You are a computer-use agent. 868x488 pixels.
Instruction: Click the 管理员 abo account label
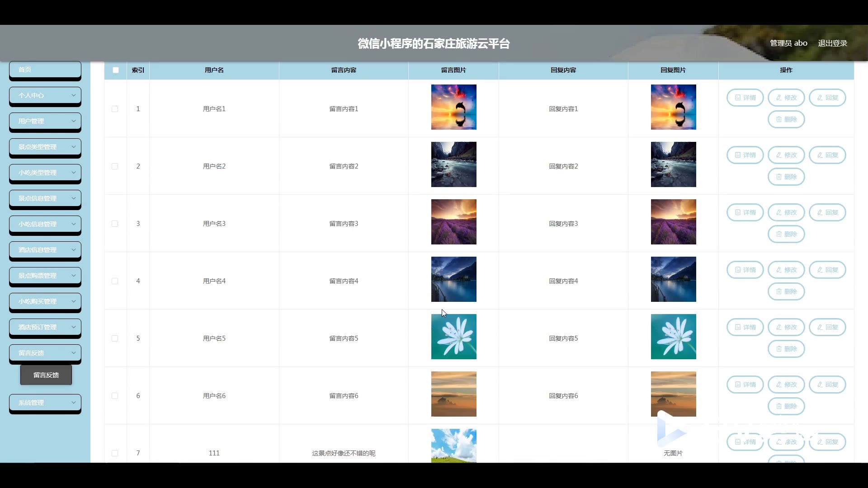[x=788, y=43]
